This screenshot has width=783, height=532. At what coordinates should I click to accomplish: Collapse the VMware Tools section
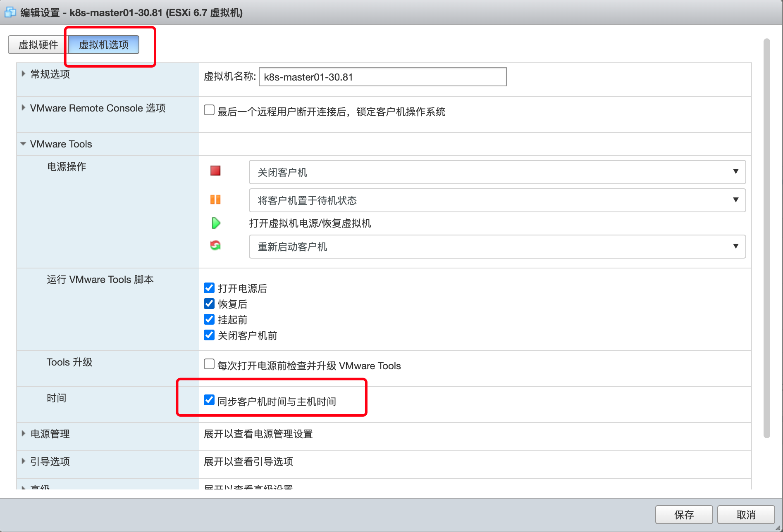(23, 144)
